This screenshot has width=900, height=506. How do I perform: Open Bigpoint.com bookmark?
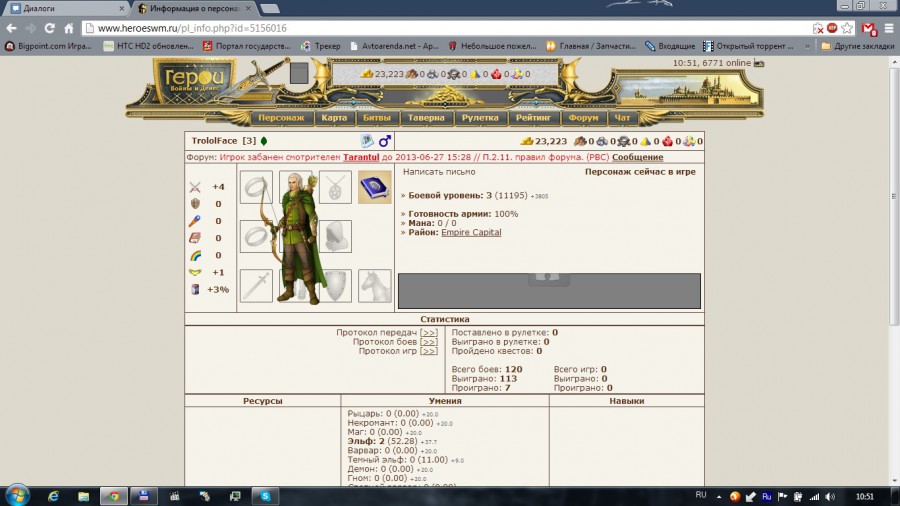click(48, 46)
